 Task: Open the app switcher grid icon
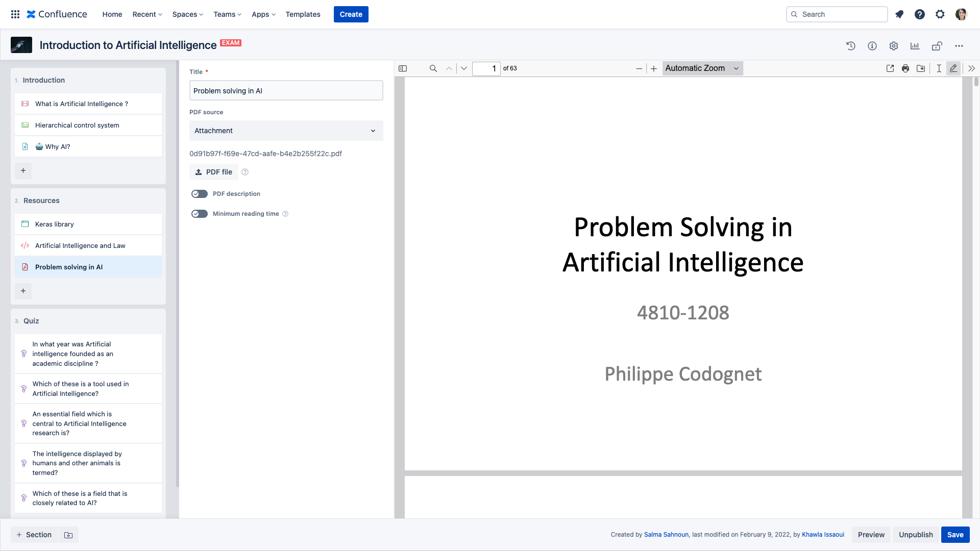click(15, 14)
